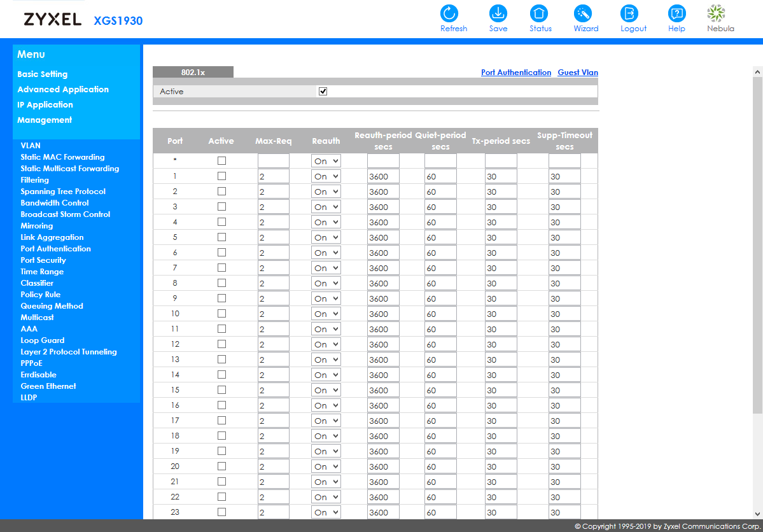
Task: Open the Reauth dropdown for port 18
Action: click(x=326, y=436)
